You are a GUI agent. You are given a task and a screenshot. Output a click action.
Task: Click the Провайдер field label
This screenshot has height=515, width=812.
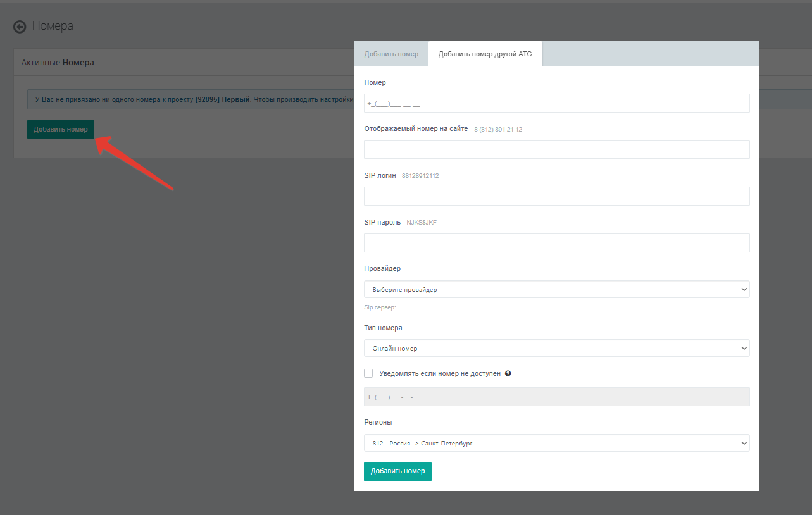382,268
